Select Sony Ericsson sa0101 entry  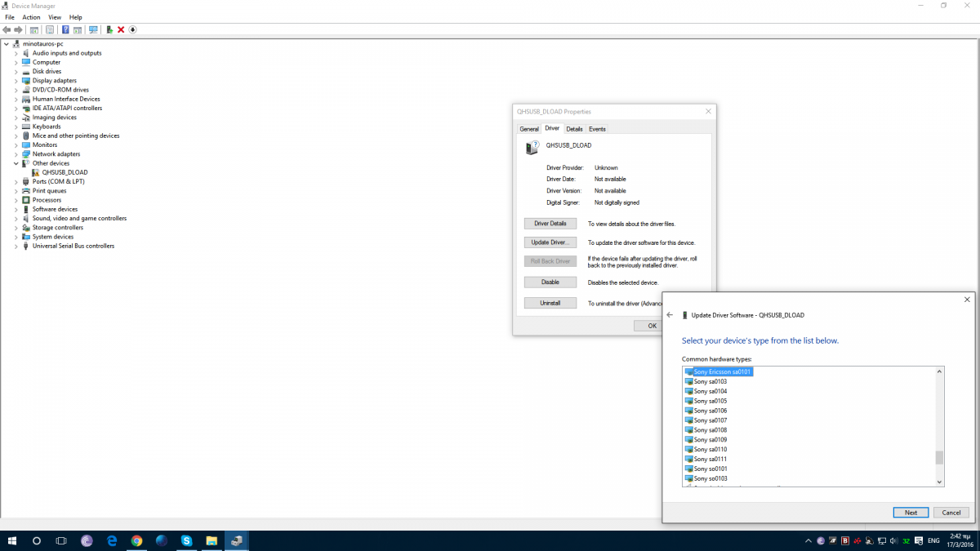pos(723,371)
